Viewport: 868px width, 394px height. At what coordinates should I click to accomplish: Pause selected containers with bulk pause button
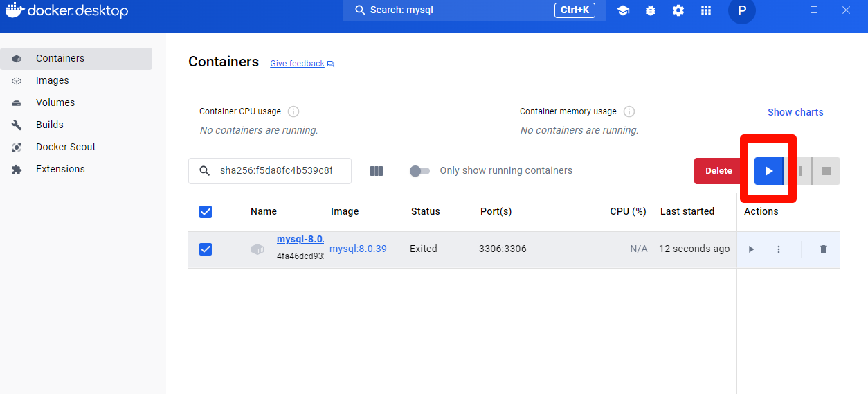[x=799, y=171]
